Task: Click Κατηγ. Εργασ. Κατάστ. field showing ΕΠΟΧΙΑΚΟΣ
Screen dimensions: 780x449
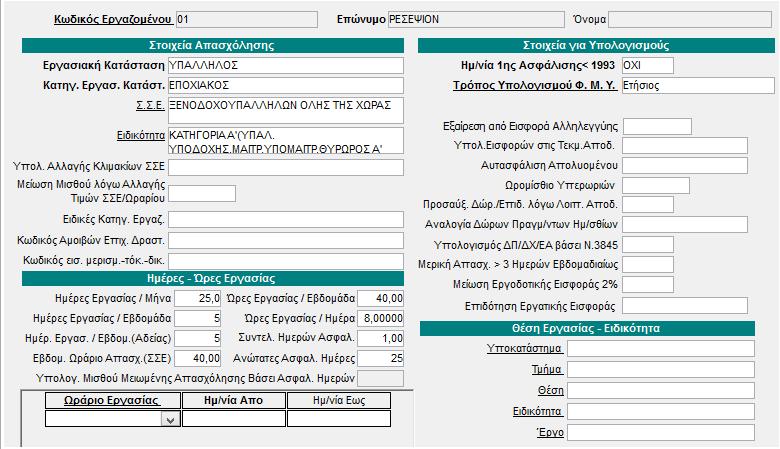Action: coord(286,86)
